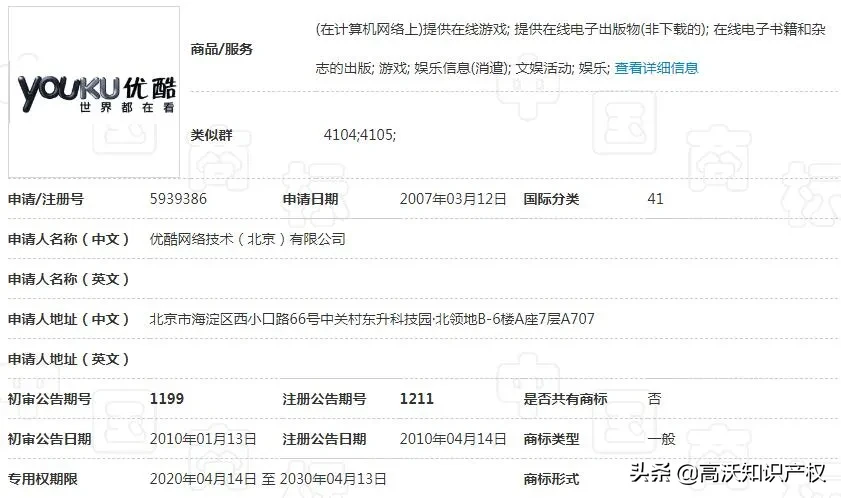Click registration announcement date 2010年04月14日
The image size is (841, 498).
453,439
